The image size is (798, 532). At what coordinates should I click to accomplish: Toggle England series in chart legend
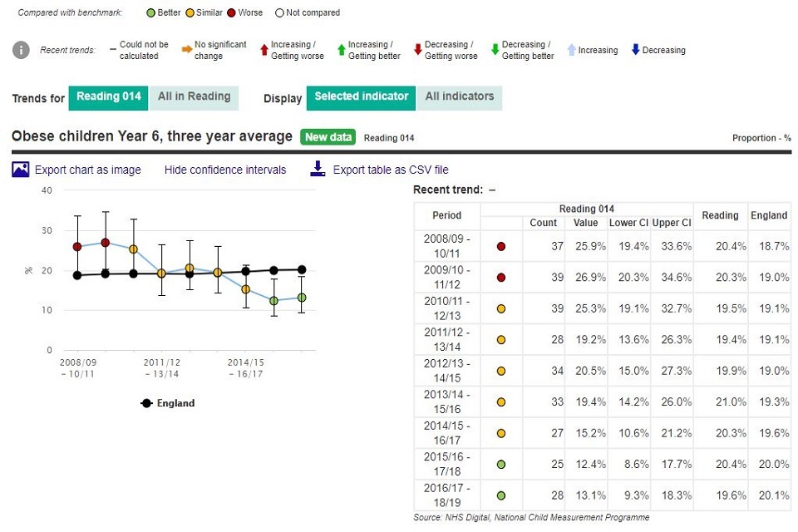click(x=168, y=403)
